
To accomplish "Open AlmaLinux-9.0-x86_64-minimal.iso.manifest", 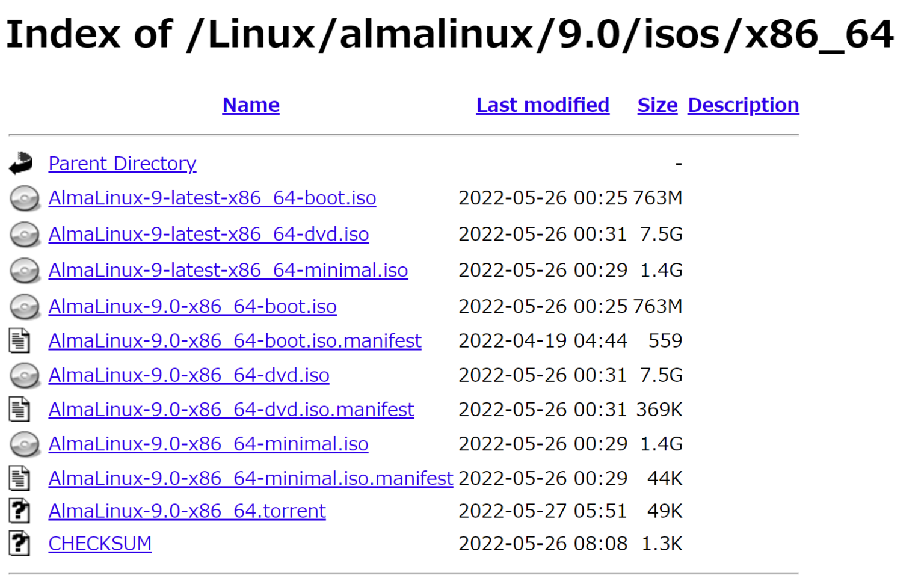I will [250, 478].
